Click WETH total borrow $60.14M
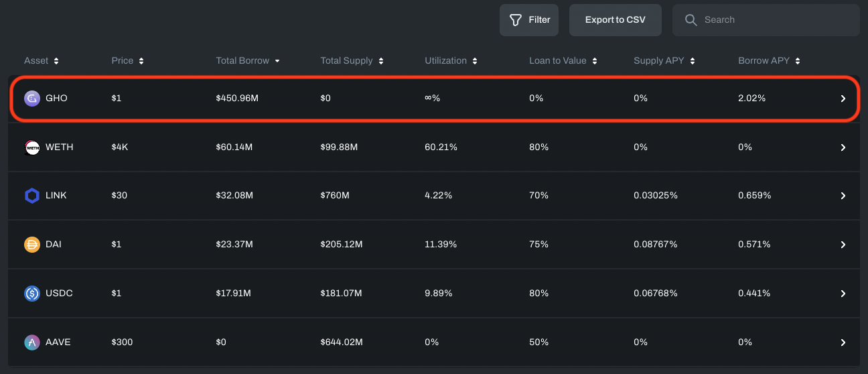Image resolution: width=868 pixels, height=374 pixels. click(234, 147)
